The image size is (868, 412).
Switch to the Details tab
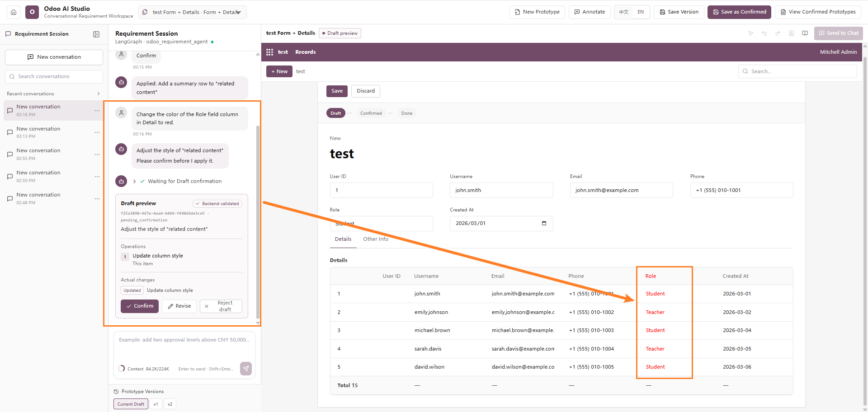(x=343, y=239)
